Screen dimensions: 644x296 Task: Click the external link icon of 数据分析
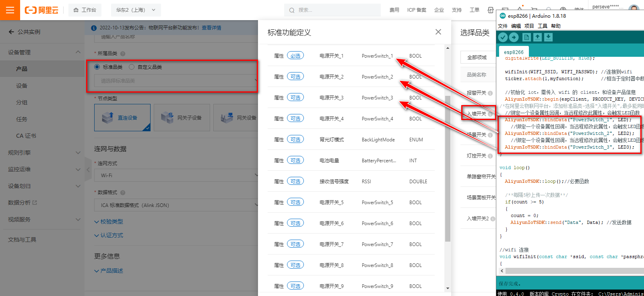pyautogui.click(x=35, y=203)
